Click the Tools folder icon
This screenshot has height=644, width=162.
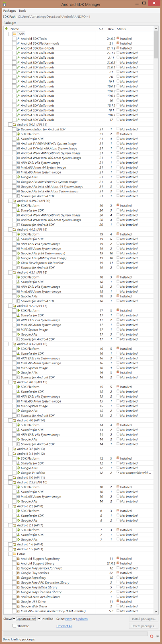tap(14, 34)
